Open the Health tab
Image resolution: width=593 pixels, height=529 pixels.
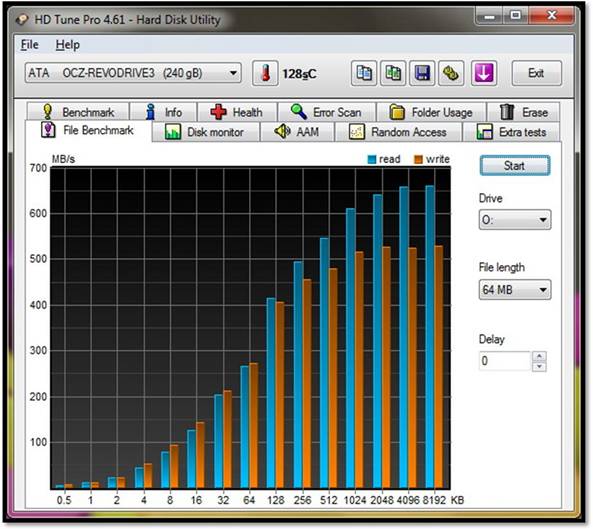click(237, 112)
